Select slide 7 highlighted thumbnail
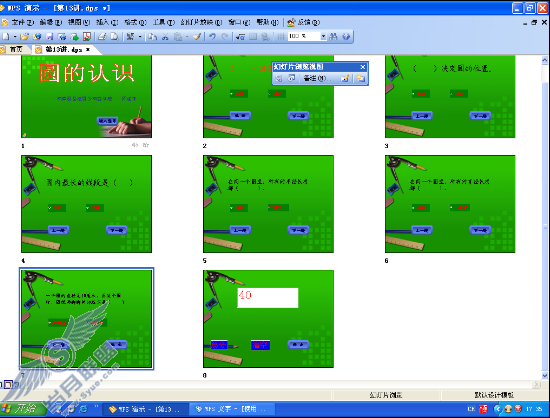The height and width of the screenshot is (418, 550). [x=86, y=319]
